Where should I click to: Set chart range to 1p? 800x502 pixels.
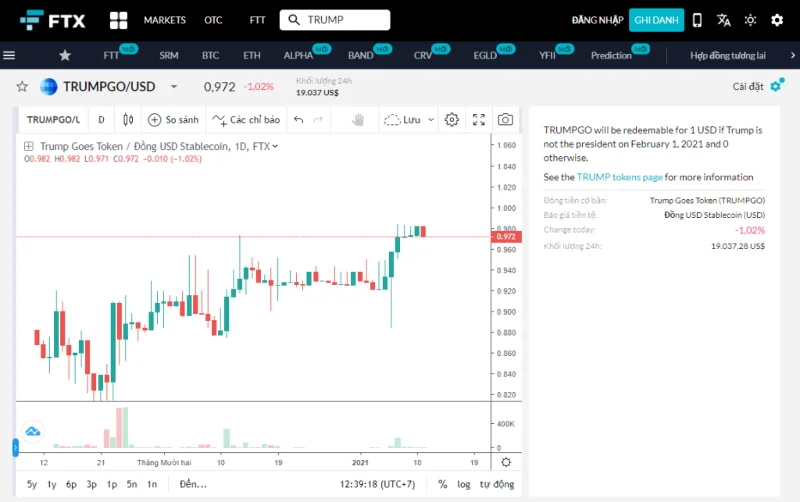coord(112,484)
